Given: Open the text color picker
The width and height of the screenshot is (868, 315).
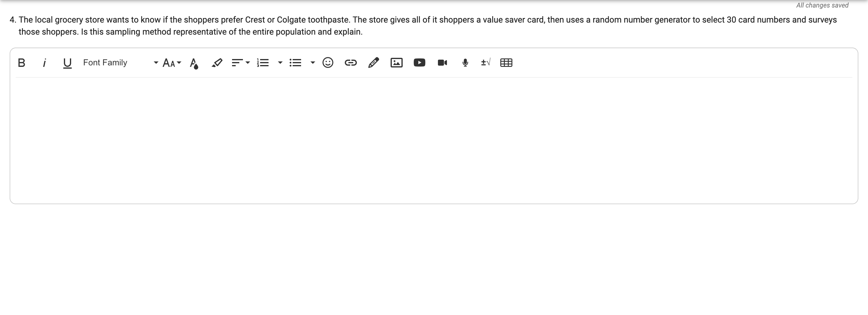Looking at the screenshot, I should 194,62.
